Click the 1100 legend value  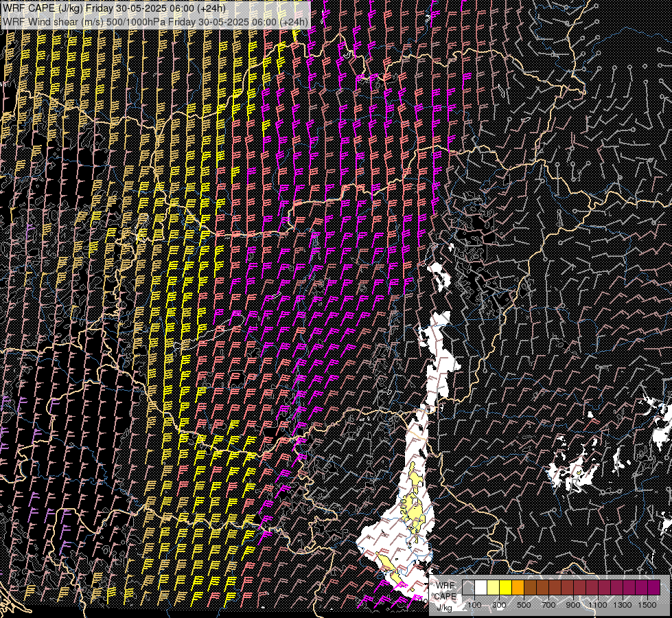pos(597,605)
